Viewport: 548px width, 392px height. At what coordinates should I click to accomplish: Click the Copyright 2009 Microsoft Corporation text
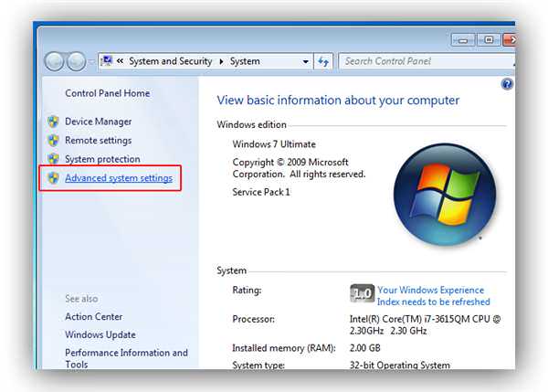point(299,168)
